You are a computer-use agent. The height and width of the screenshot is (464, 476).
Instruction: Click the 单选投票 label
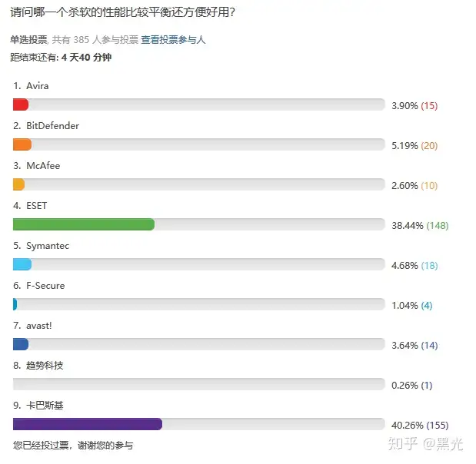pos(29,40)
